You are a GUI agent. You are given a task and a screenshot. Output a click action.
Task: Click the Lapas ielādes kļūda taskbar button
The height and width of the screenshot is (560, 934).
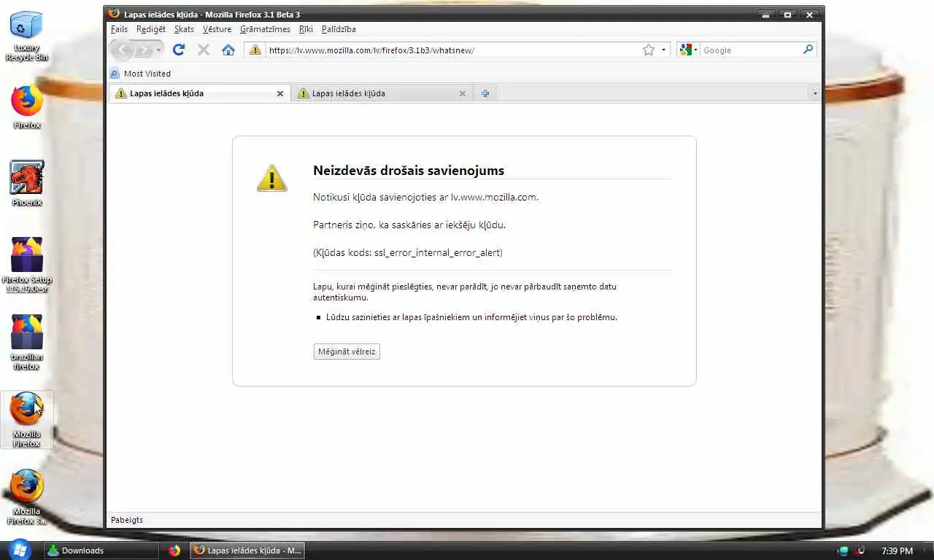click(x=247, y=551)
